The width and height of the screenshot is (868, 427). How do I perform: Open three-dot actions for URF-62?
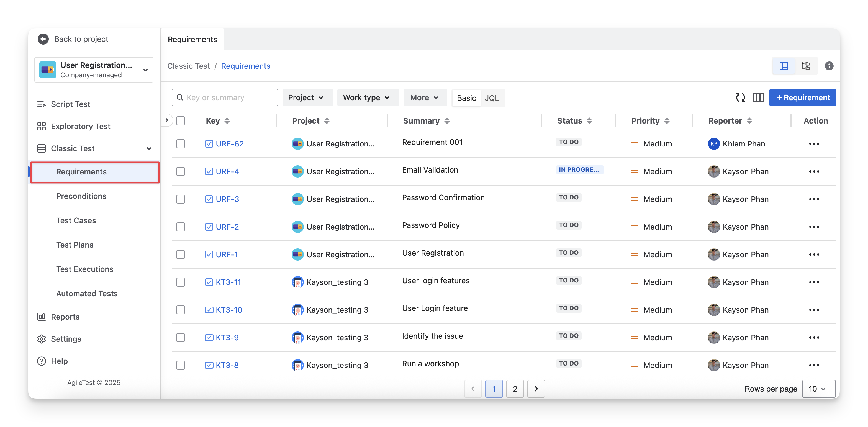tap(814, 144)
